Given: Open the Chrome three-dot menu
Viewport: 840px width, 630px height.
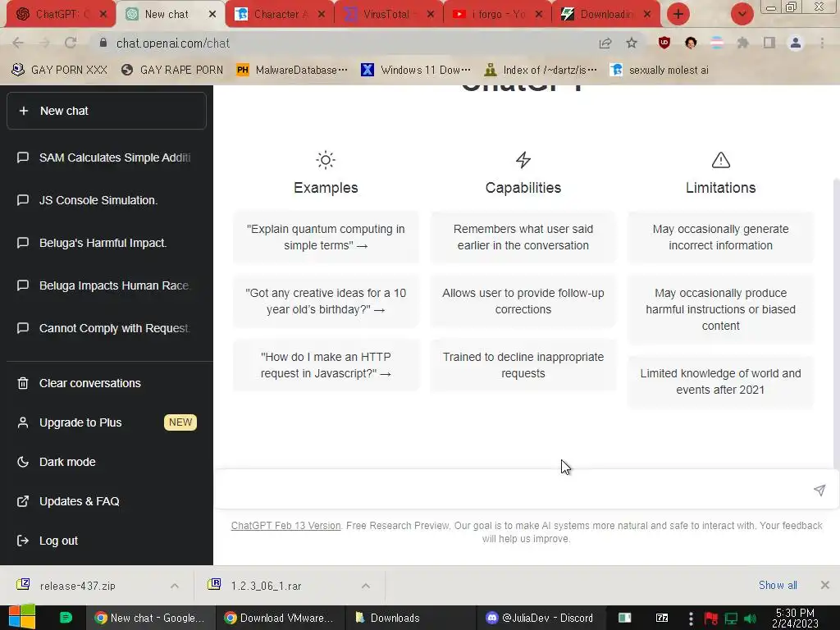Looking at the screenshot, I should click(822, 43).
